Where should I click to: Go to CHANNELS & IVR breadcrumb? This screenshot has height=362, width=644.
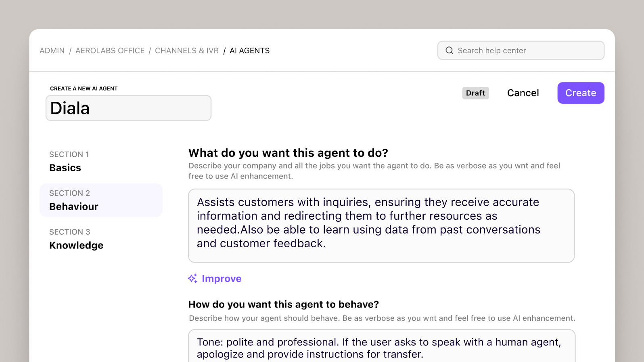click(x=187, y=50)
